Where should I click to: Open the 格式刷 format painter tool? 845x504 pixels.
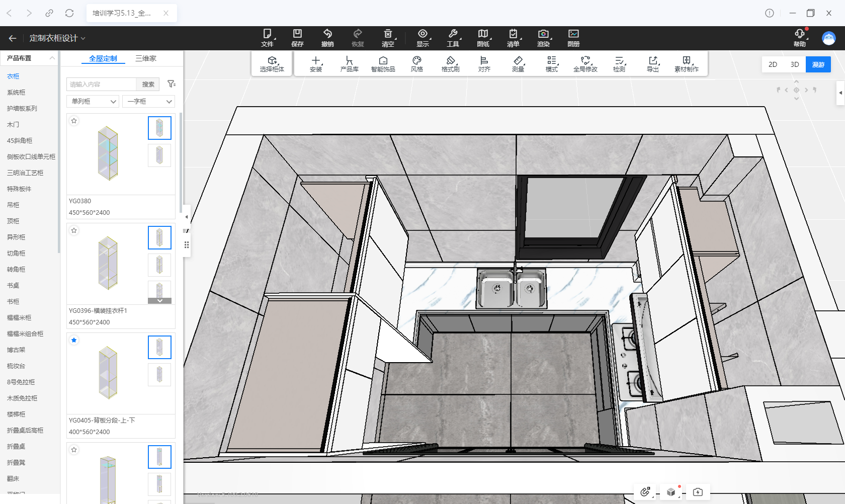450,64
